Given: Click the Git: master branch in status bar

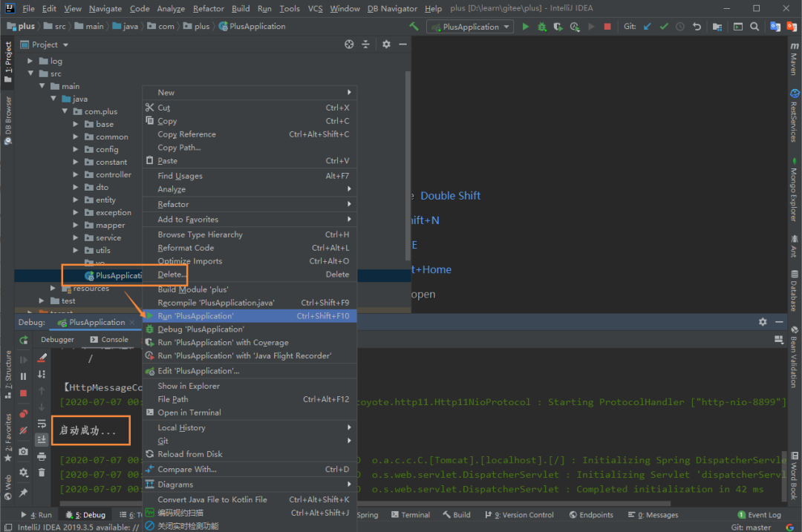Looking at the screenshot, I should point(751,527).
